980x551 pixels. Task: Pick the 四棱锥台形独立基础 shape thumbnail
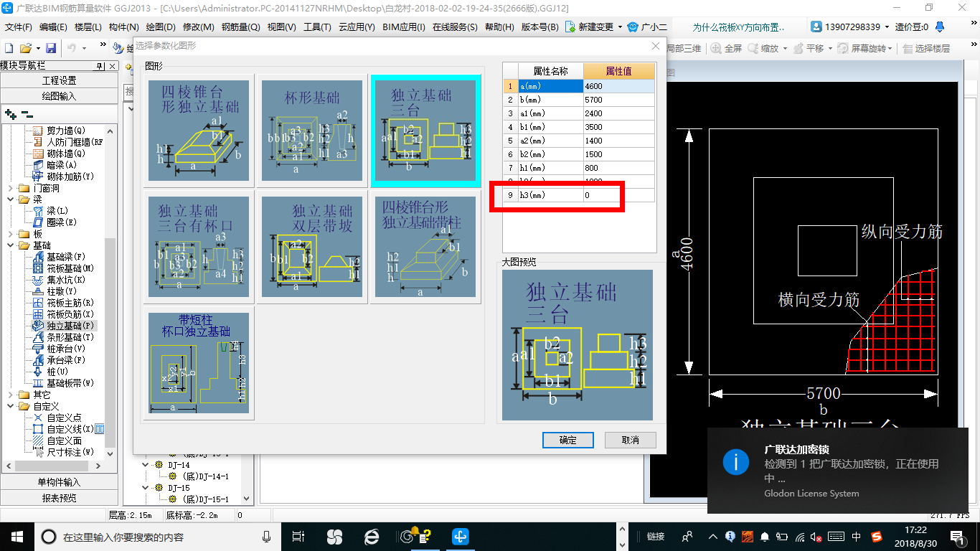coord(199,131)
